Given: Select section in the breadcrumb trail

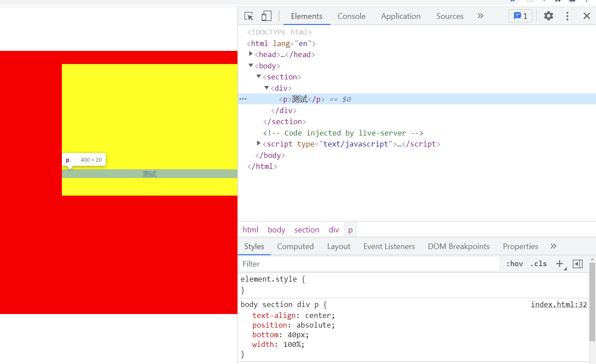Looking at the screenshot, I should click(x=306, y=230).
